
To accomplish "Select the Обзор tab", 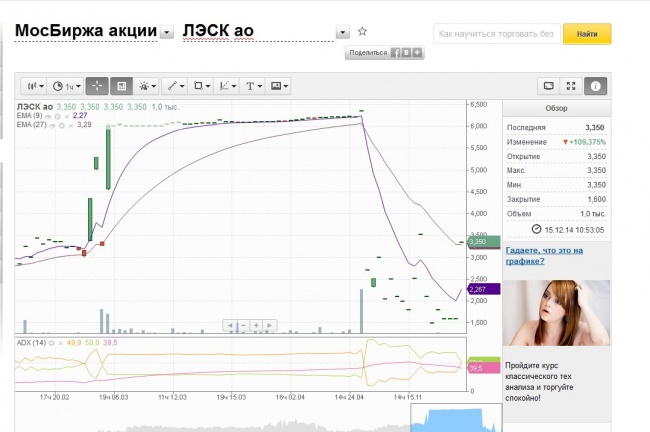I will (x=556, y=108).
